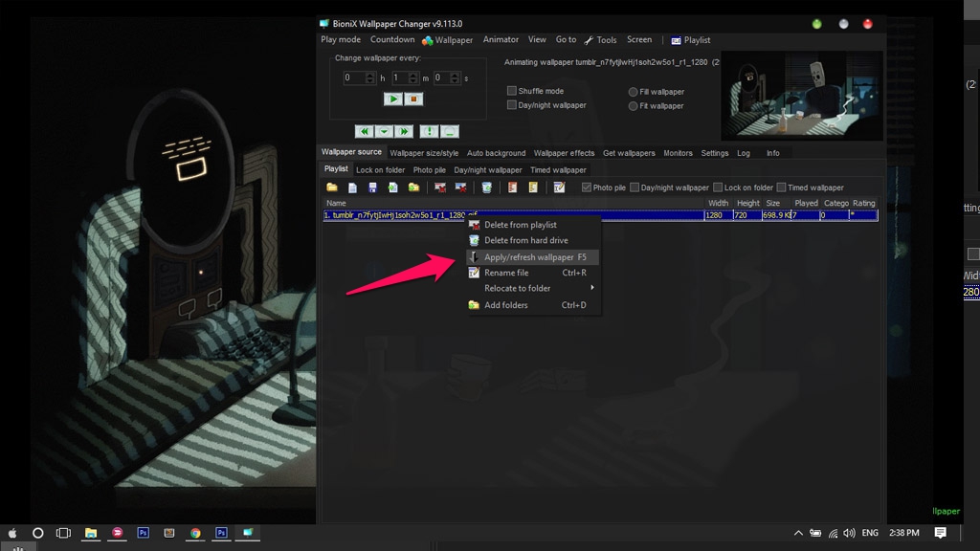Click the green play button under the timer
The width and height of the screenshot is (980, 551).
pyautogui.click(x=393, y=99)
